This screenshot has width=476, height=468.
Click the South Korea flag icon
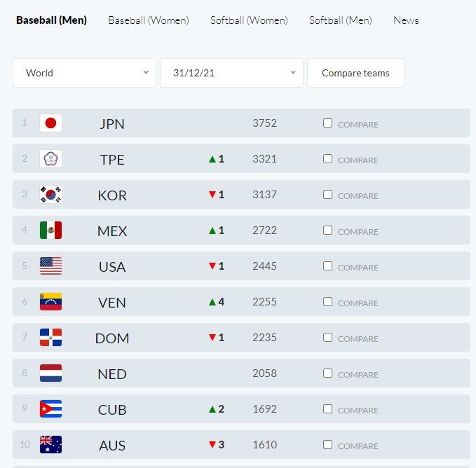click(x=50, y=195)
